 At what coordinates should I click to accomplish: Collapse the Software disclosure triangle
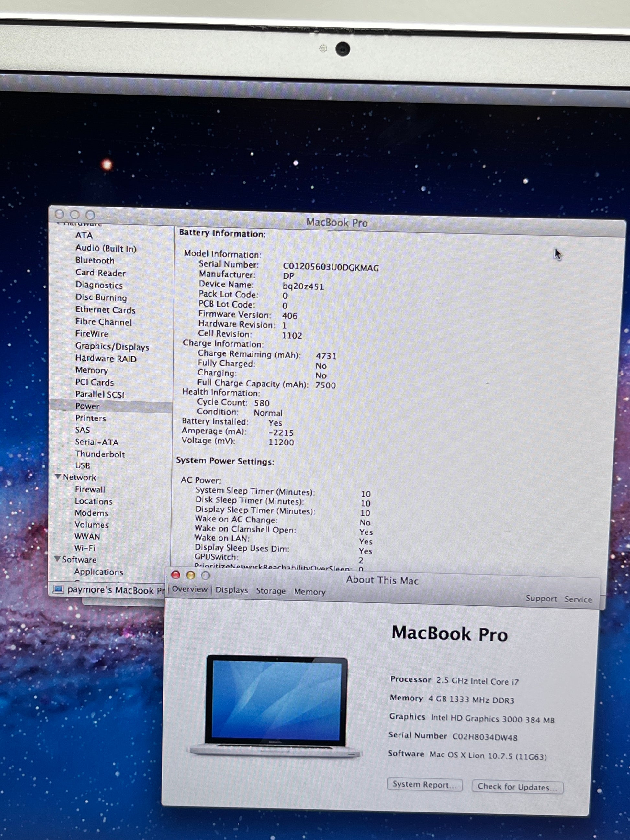57,559
